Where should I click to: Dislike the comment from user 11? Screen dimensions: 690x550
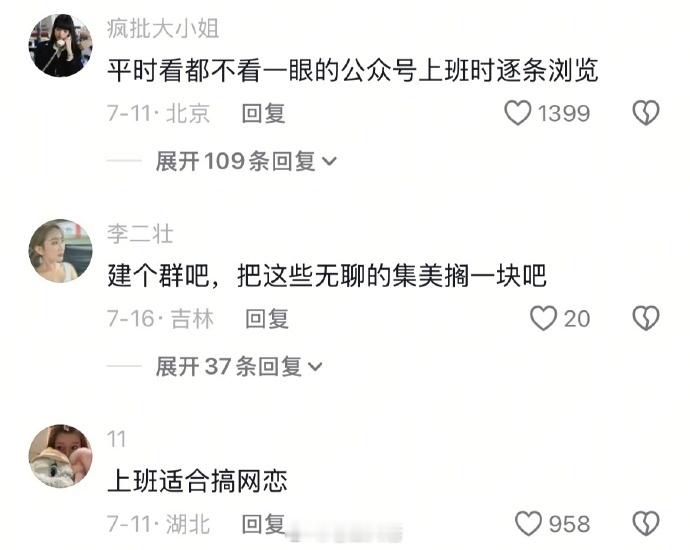pyautogui.click(x=646, y=524)
